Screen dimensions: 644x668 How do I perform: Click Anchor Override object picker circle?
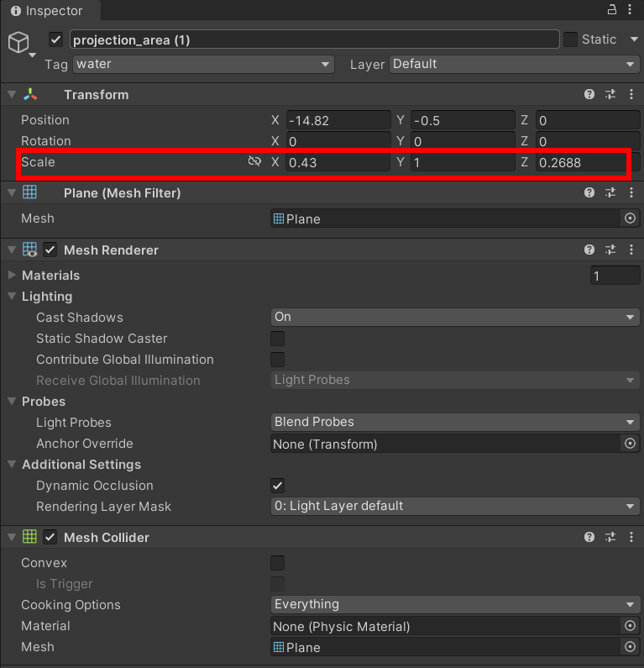pos(630,443)
